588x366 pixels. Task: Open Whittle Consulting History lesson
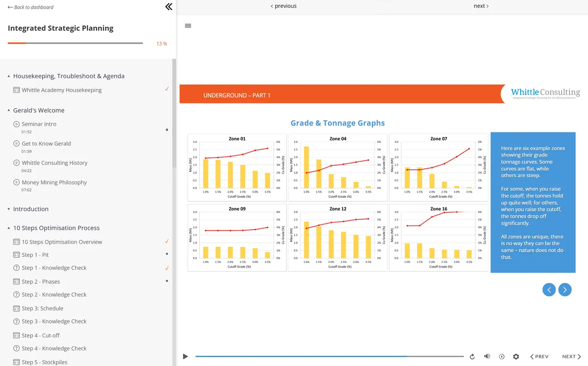point(55,163)
